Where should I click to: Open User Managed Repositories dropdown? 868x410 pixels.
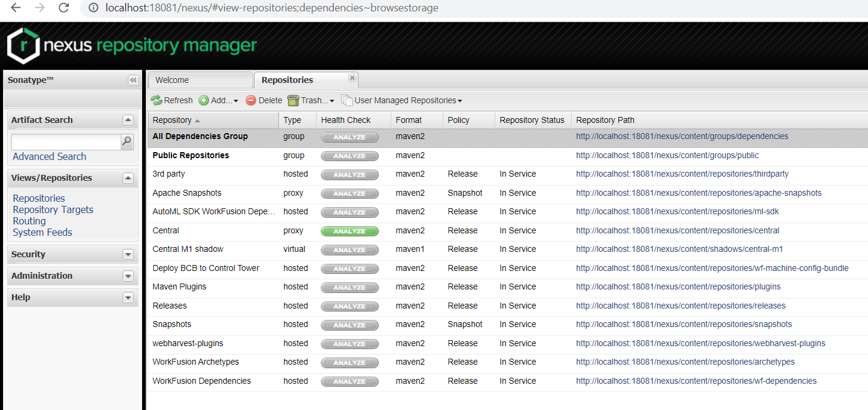pos(402,100)
